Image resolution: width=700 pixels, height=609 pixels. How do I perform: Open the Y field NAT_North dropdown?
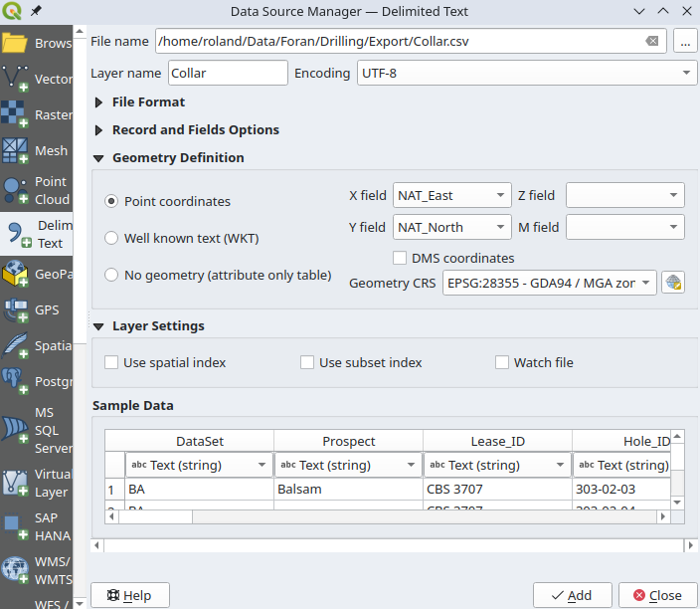[451, 227]
